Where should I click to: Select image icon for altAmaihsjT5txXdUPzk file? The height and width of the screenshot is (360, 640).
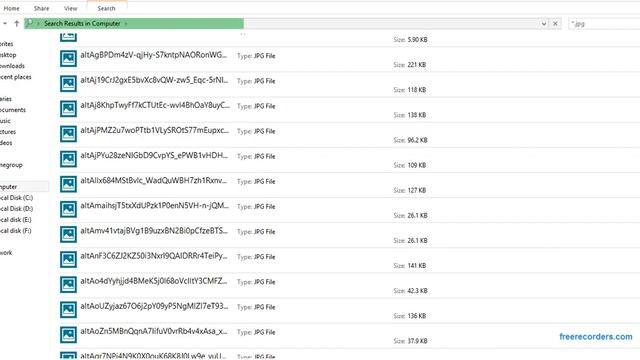point(68,209)
